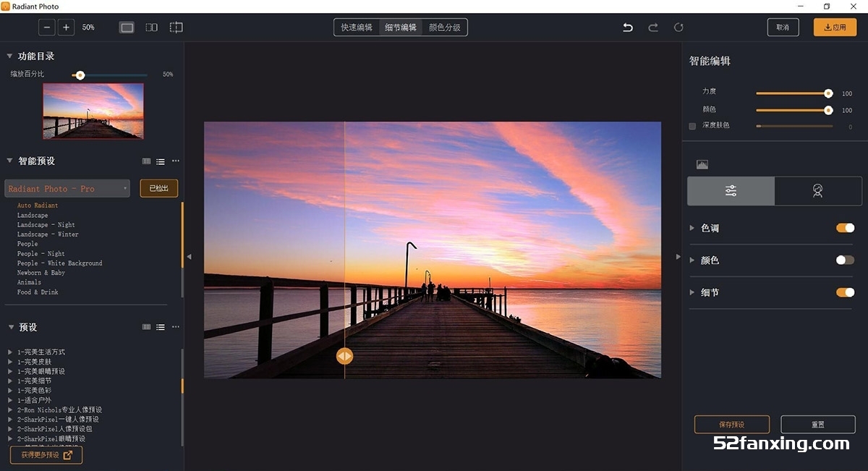Screen dimensions: 868x471
Task: Open the portrait face editing icon tab
Action: (x=817, y=191)
